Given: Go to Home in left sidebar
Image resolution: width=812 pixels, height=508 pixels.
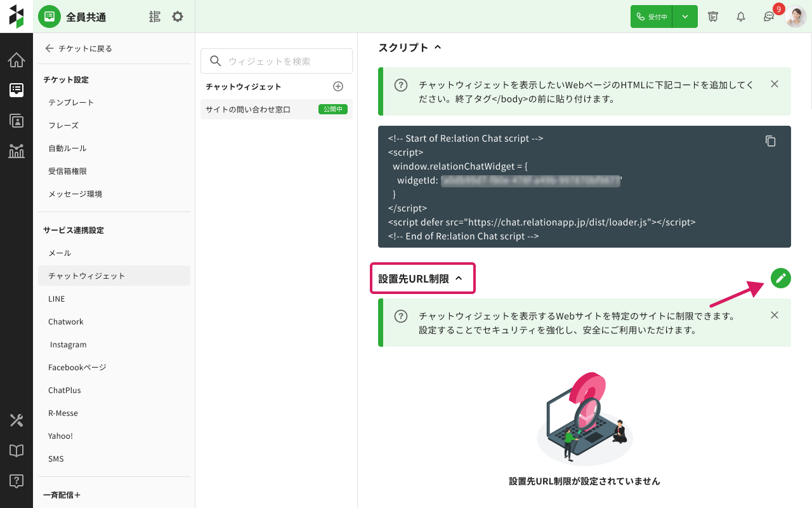Looking at the screenshot, I should [16, 60].
